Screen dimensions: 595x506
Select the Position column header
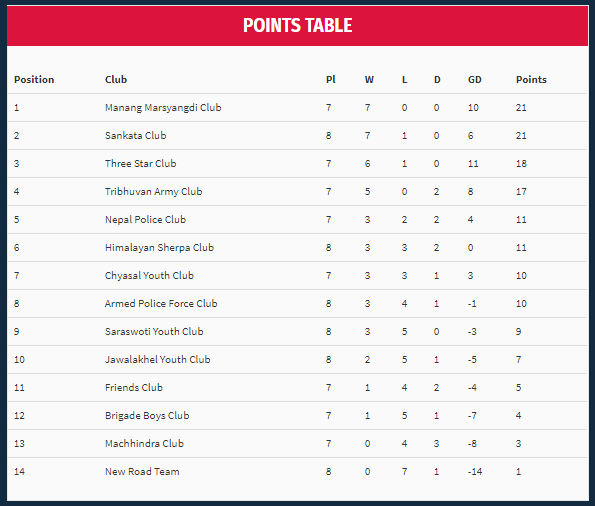coord(34,79)
